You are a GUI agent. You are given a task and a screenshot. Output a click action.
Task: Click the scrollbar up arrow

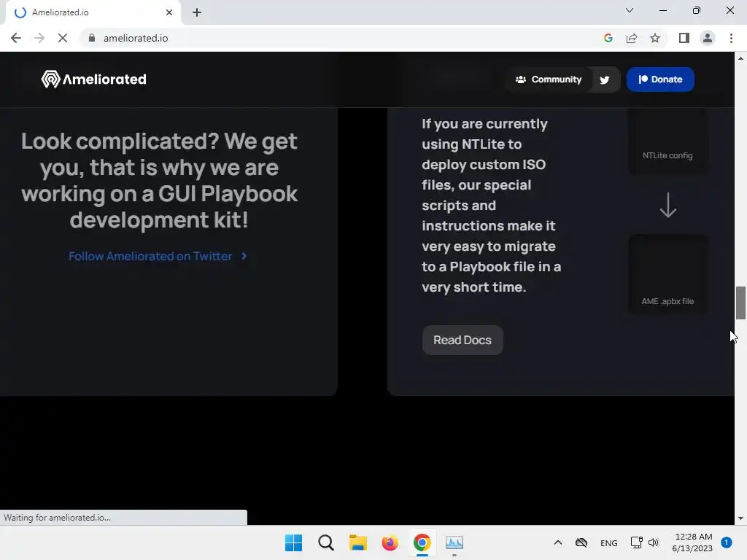point(740,58)
